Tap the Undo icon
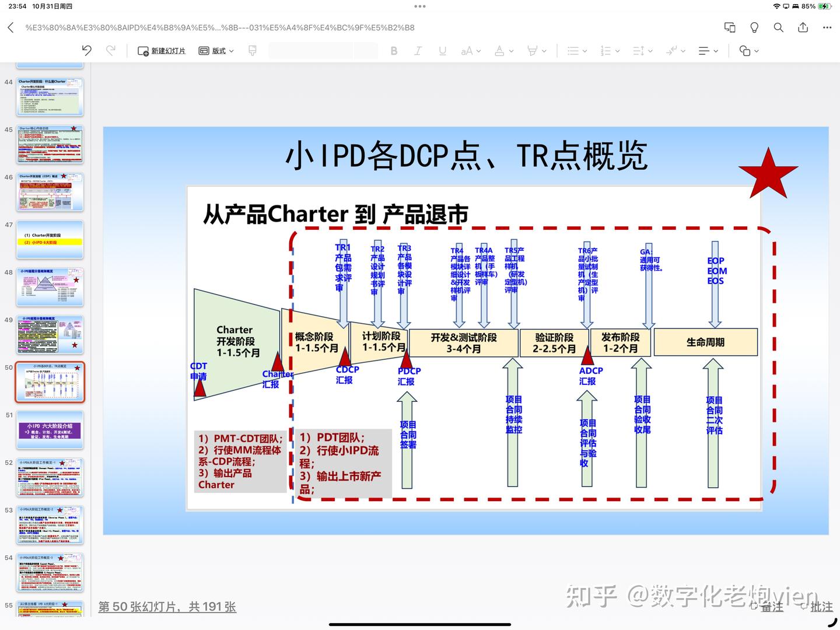 point(86,51)
